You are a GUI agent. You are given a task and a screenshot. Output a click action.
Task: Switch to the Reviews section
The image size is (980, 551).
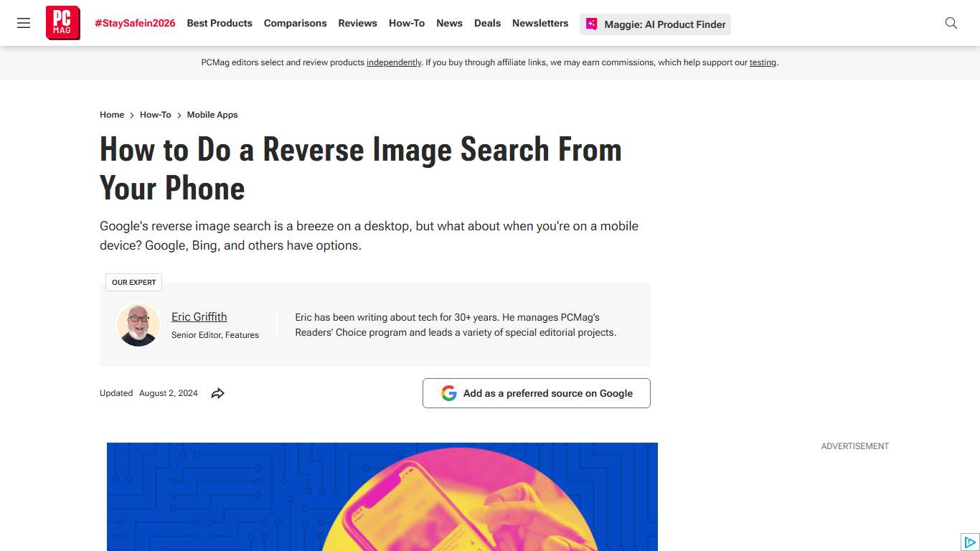pos(357,23)
